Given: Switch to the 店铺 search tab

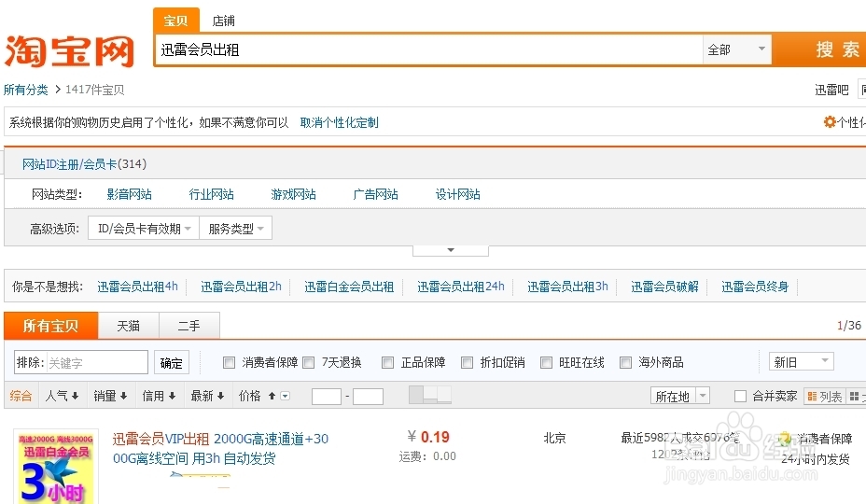Looking at the screenshot, I should tap(223, 21).
